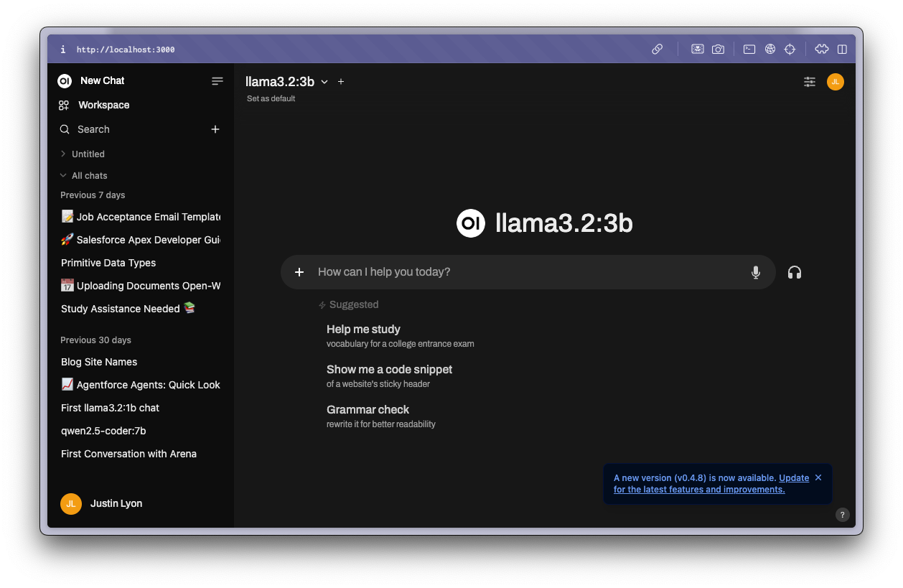Click the microphone voice input icon
The width and height of the screenshot is (903, 588).
(x=755, y=272)
